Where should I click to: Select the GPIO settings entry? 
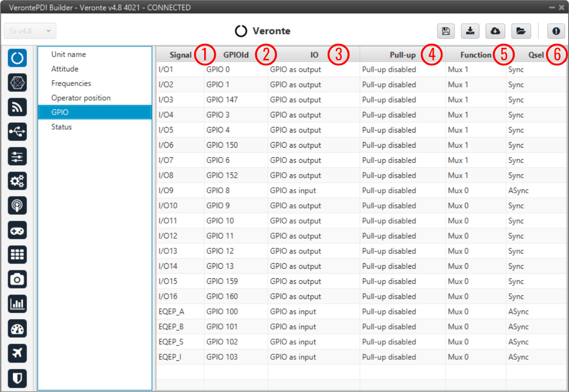[x=95, y=112]
